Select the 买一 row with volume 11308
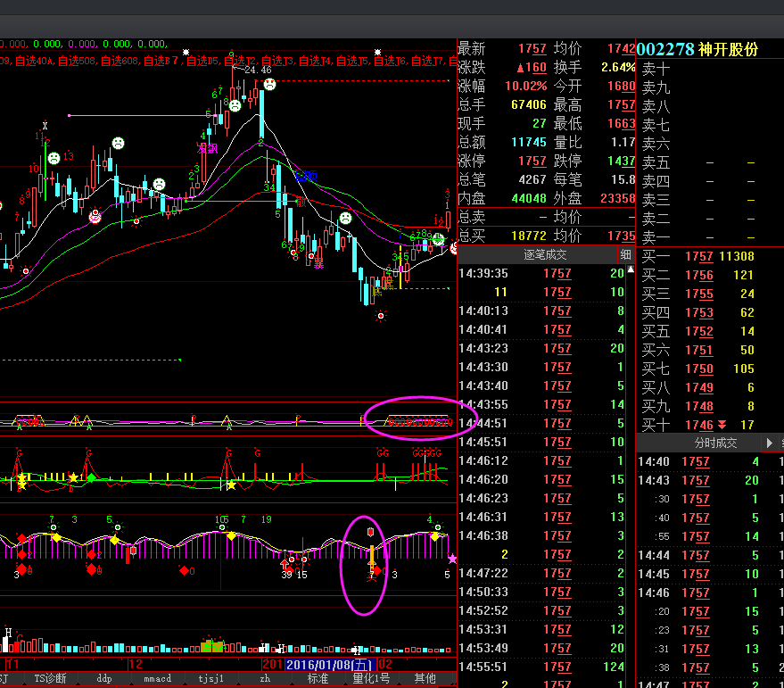 (709, 256)
